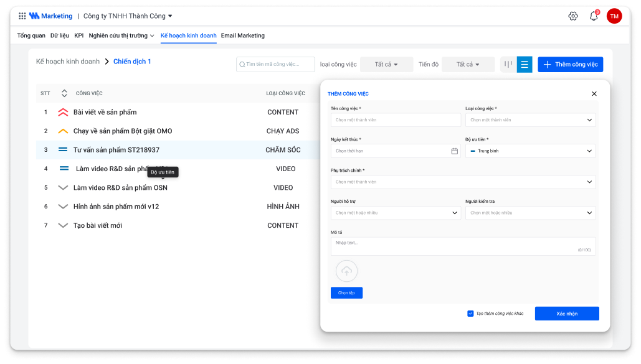Screen dimensions: 641x364
Task: Click the cloud upload icon
Action: [347, 271]
